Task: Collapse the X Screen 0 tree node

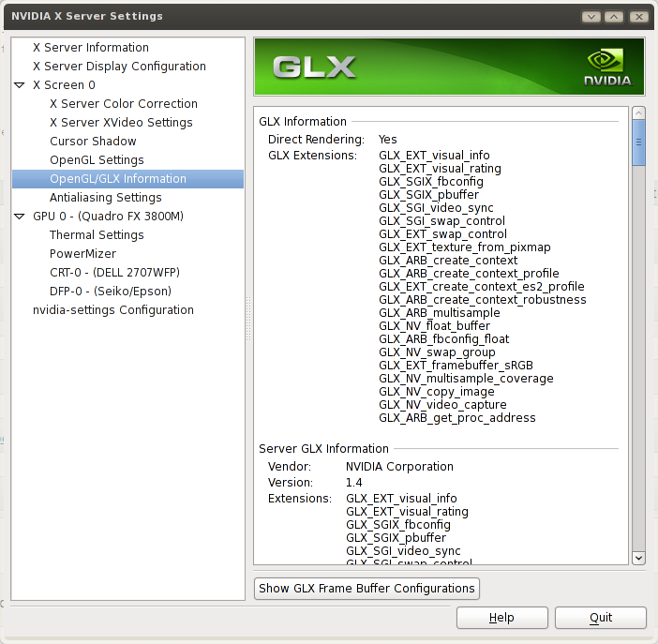Action: [x=20, y=85]
